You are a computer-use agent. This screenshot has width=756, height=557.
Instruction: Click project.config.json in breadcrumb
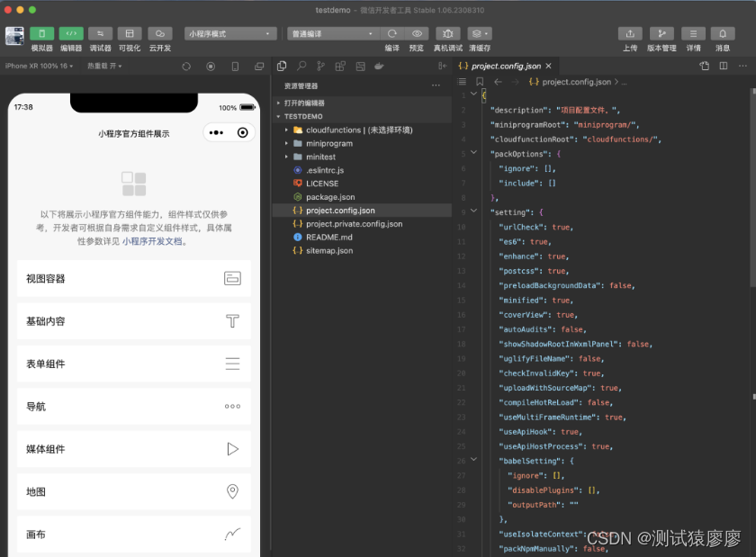coord(576,82)
